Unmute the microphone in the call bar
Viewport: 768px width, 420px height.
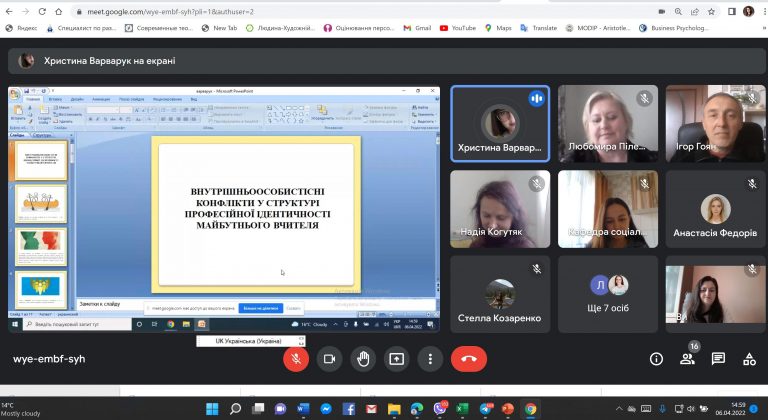click(295, 359)
